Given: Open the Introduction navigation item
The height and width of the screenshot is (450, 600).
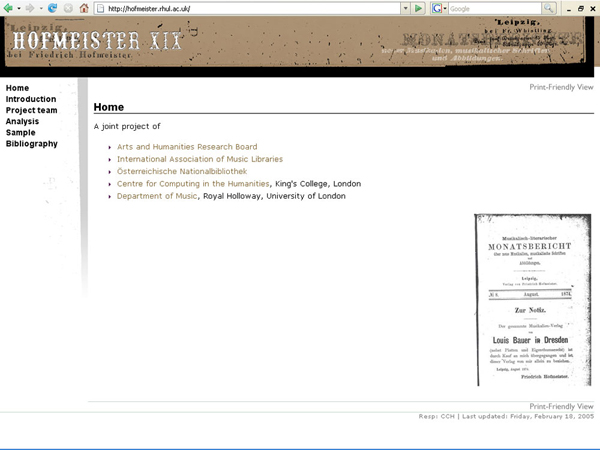Looking at the screenshot, I should click(x=31, y=99).
